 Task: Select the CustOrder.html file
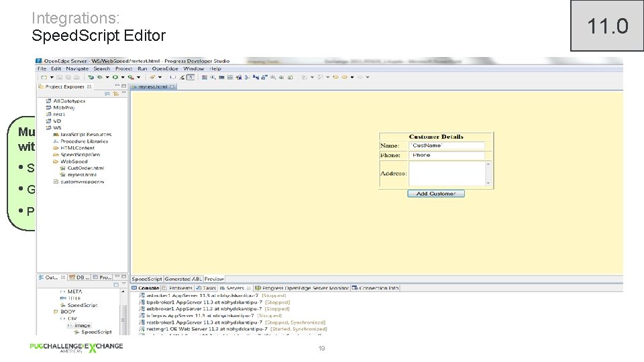tap(82, 168)
